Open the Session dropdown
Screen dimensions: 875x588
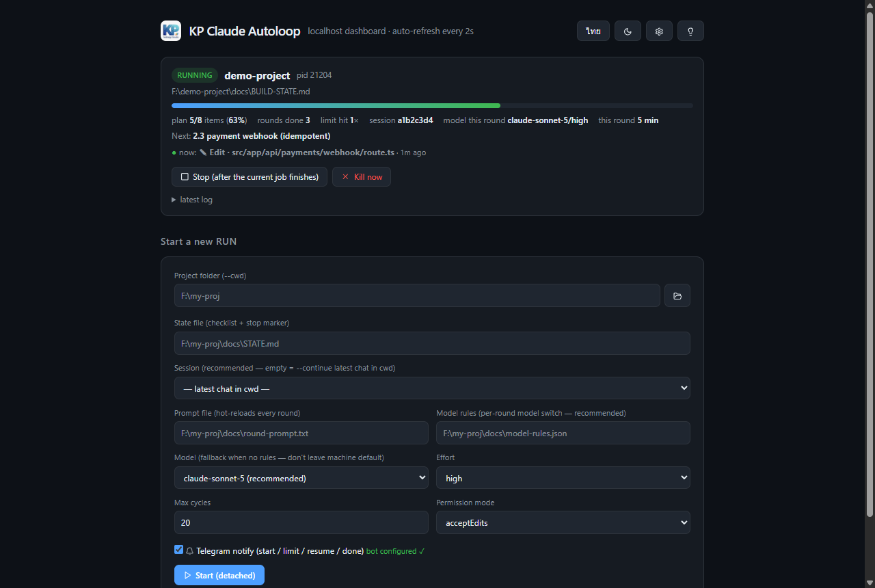pos(432,388)
